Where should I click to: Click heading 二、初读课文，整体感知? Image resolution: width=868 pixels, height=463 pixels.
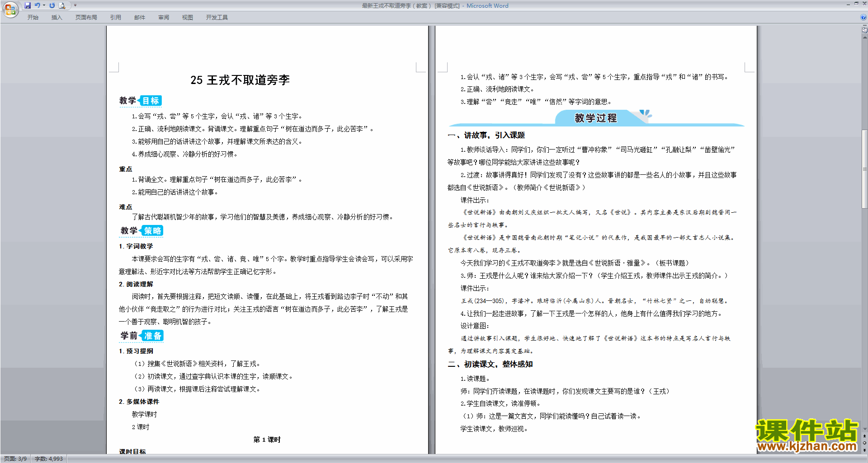491,364
